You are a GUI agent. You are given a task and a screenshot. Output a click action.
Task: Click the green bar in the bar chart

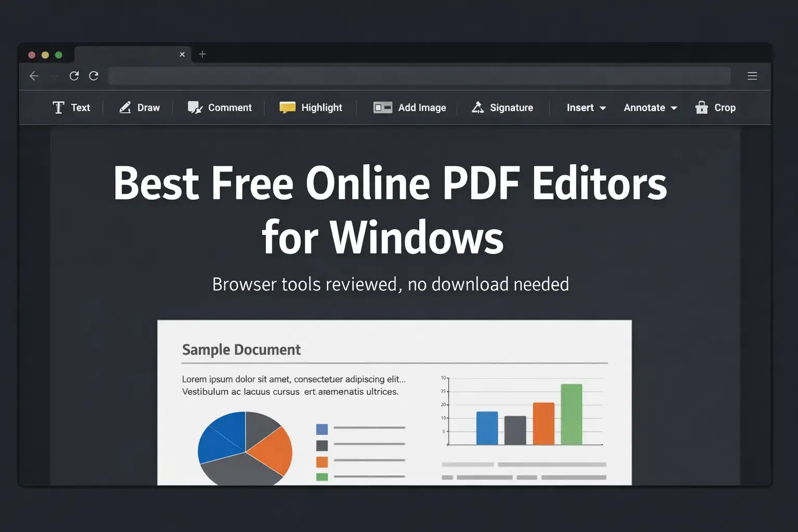[573, 414]
